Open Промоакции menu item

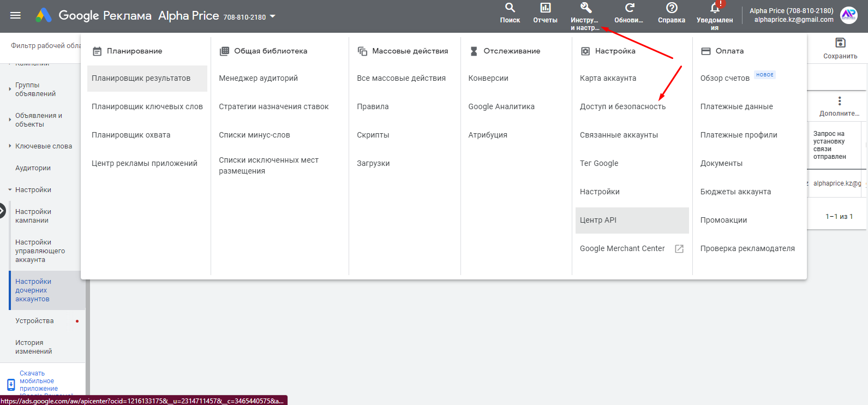(723, 221)
